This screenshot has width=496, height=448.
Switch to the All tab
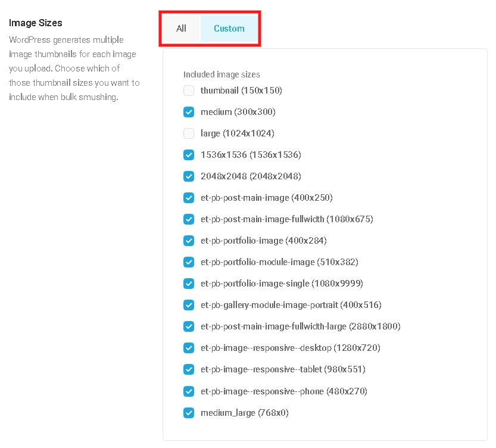click(x=181, y=29)
